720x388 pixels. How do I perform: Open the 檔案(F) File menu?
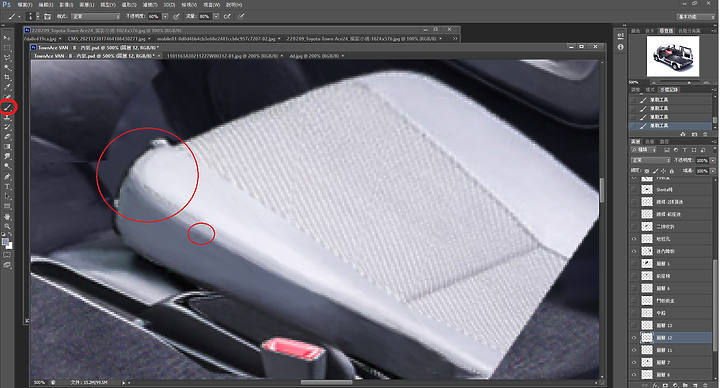coord(25,5)
